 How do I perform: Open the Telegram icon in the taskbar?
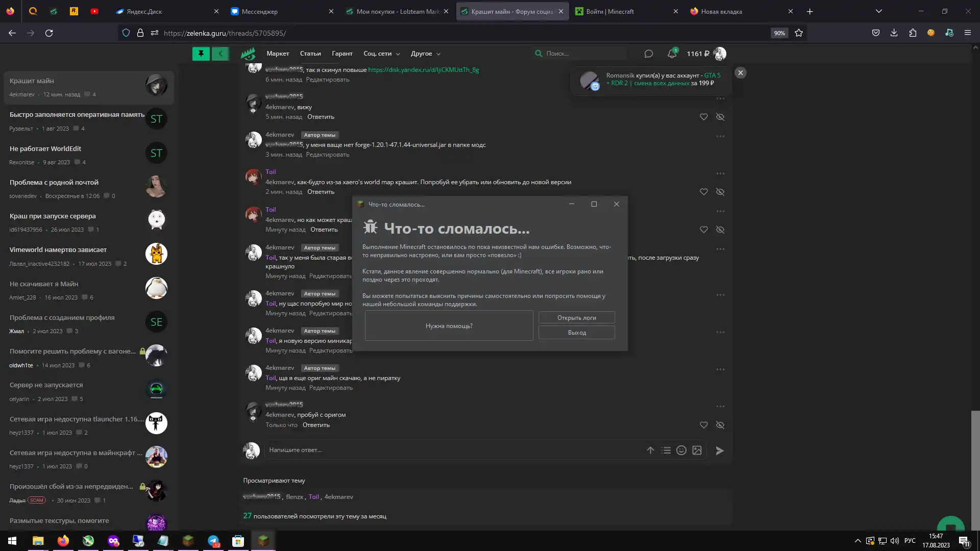point(213,541)
